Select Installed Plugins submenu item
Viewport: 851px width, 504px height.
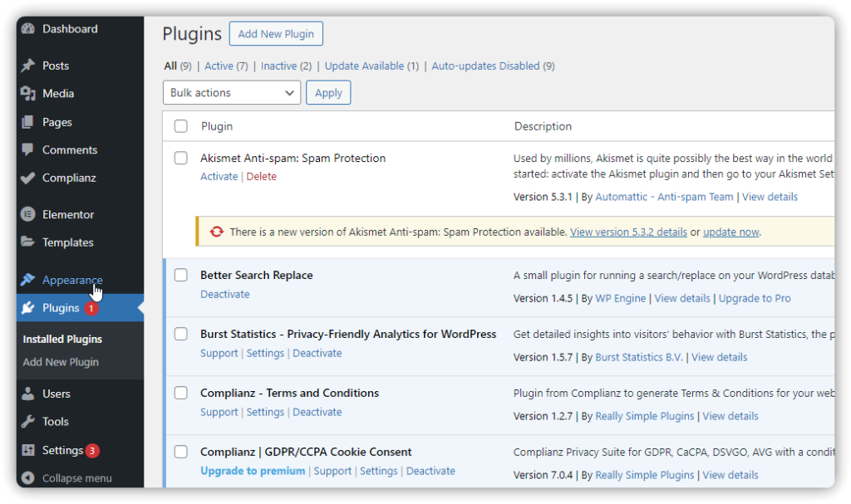coord(62,339)
